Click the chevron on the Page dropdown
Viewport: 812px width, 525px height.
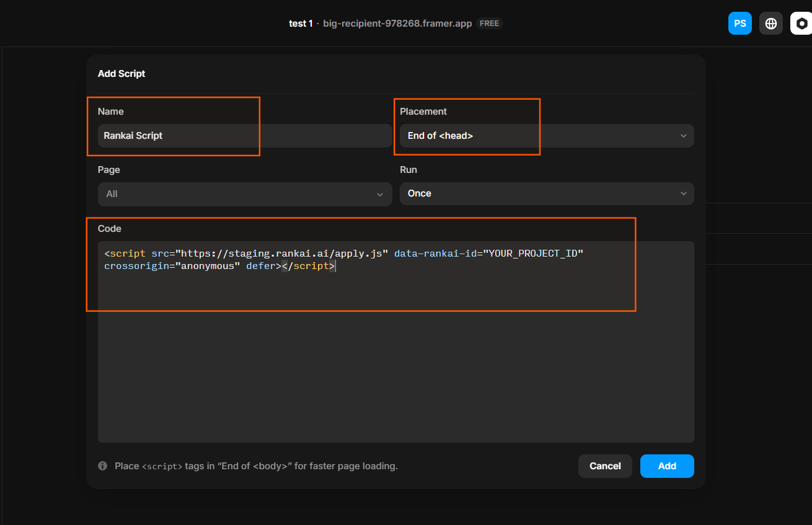point(380,194)
